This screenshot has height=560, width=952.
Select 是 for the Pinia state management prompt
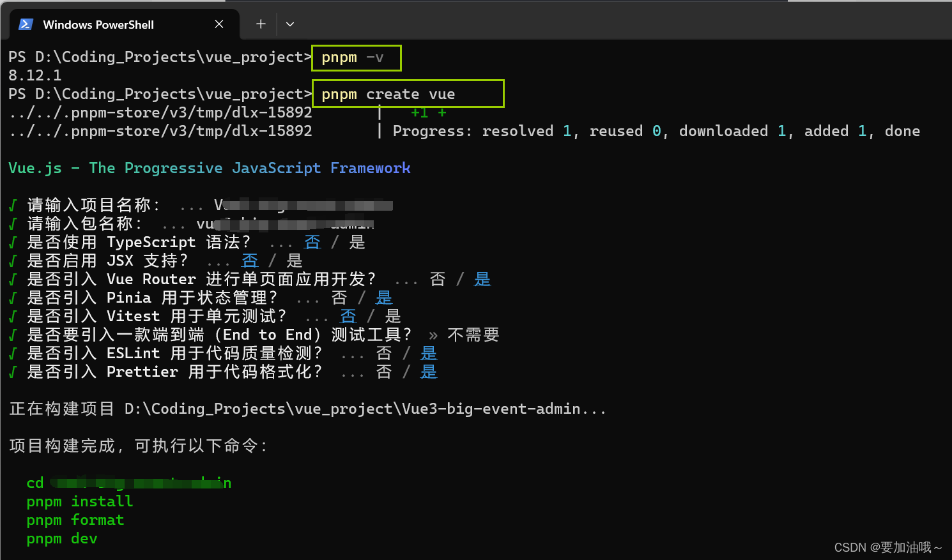pyautogui.click(x=383, y=298)
